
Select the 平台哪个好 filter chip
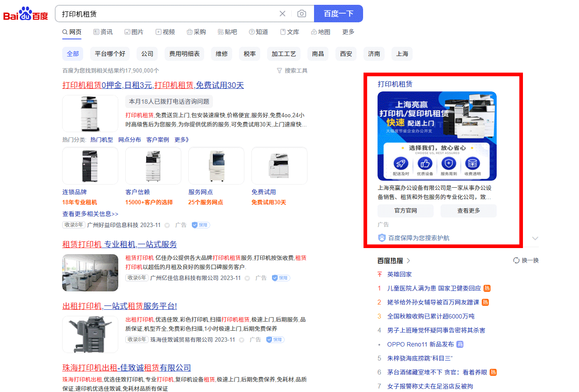tap(110, 54)
